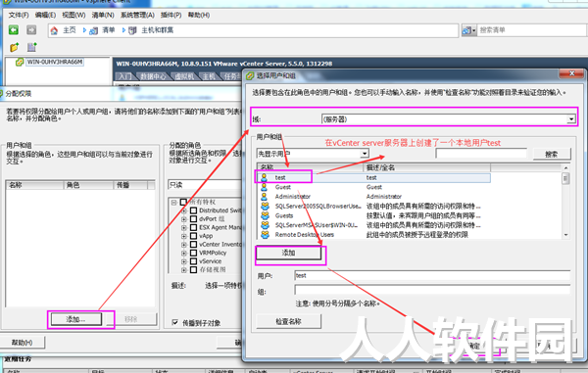Tick the ESX Agent Manager checkbox
This screenshot has height=373, width=588.
[193, 227]
